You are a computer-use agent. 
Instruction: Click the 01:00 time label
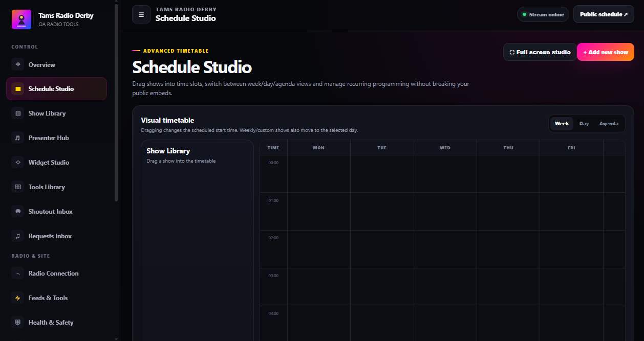click(x=273, y=200)
